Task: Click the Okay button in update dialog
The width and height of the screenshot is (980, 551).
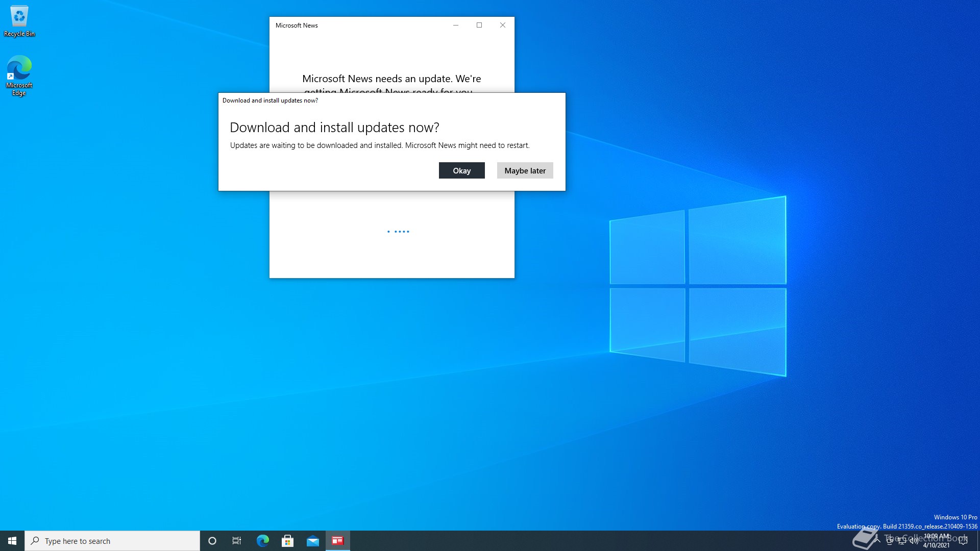Action: (x=461, y=170)
